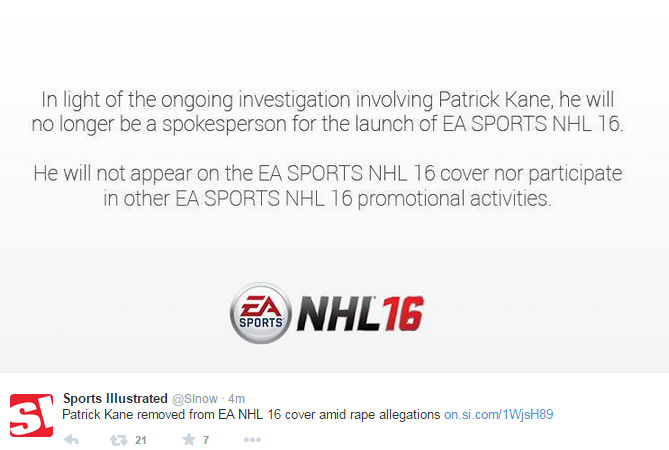Viewport: 669px width, 450px height.
Task: Click the 'He will not appear' paragraph
Action: point(328,186)
